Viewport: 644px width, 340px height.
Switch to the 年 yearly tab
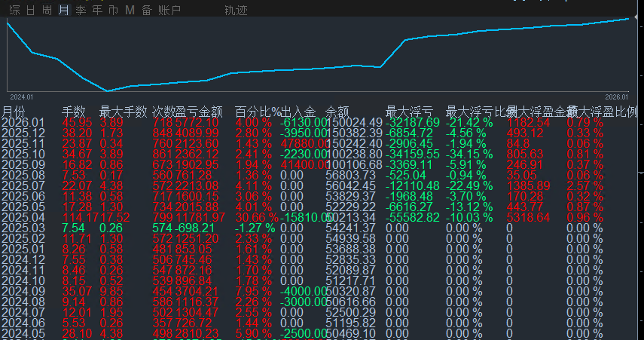pyautogui.click(x=97, y=11)
